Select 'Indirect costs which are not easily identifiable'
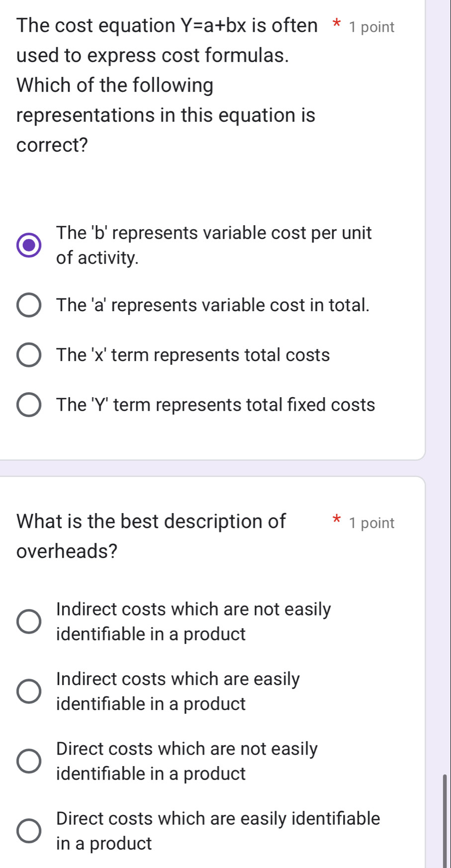451x868 pixels. pyautogui.click(x=28, y=621)
